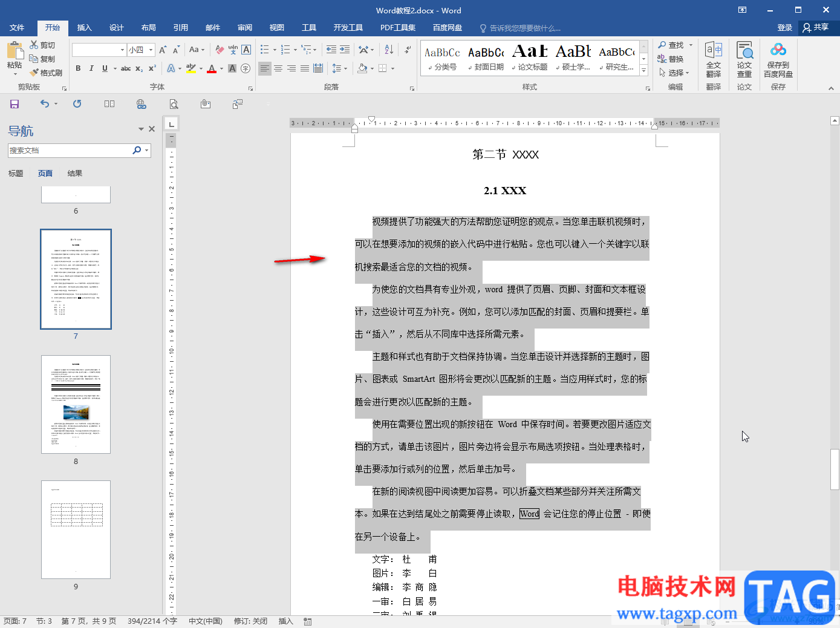The image size is (840, 628).
Task: Decrease font size with shrink-font icon
Action: [x=176, y=50]
